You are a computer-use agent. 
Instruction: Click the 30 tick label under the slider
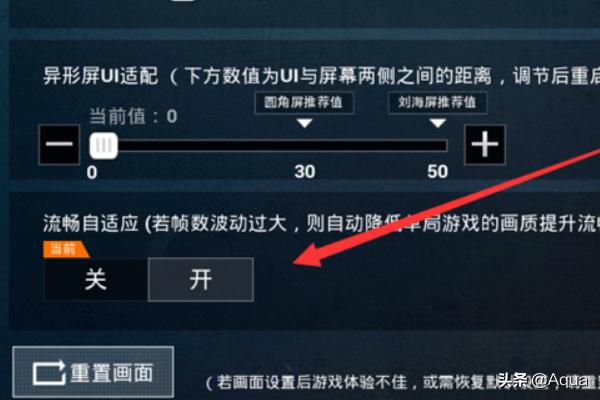point(305,172)
